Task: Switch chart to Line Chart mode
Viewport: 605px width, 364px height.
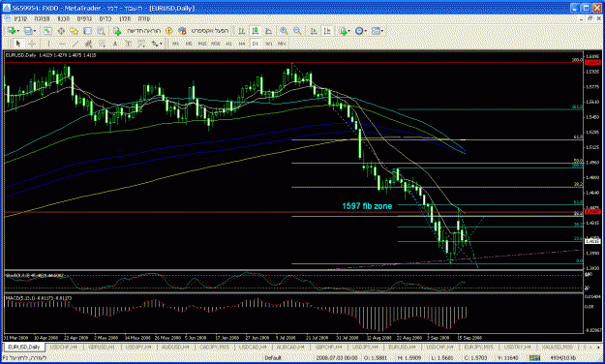Action: coord(268,31)
